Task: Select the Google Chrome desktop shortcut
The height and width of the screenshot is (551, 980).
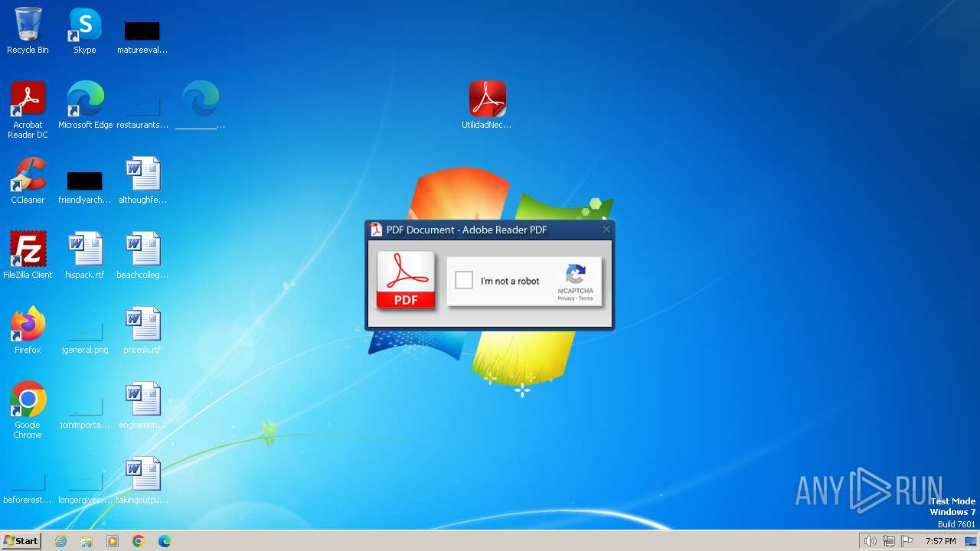Action: tap(28, 411)
